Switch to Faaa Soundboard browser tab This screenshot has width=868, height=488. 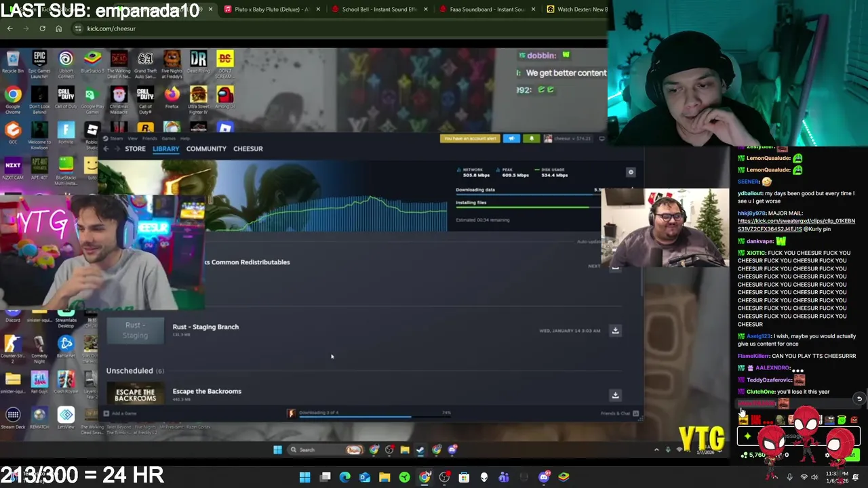(486, 9)
